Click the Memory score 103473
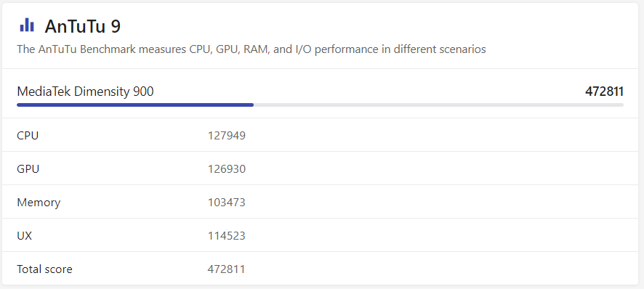The width and height of the screenshot is (644, 289). pyautogui.click(x=227, y=203)
